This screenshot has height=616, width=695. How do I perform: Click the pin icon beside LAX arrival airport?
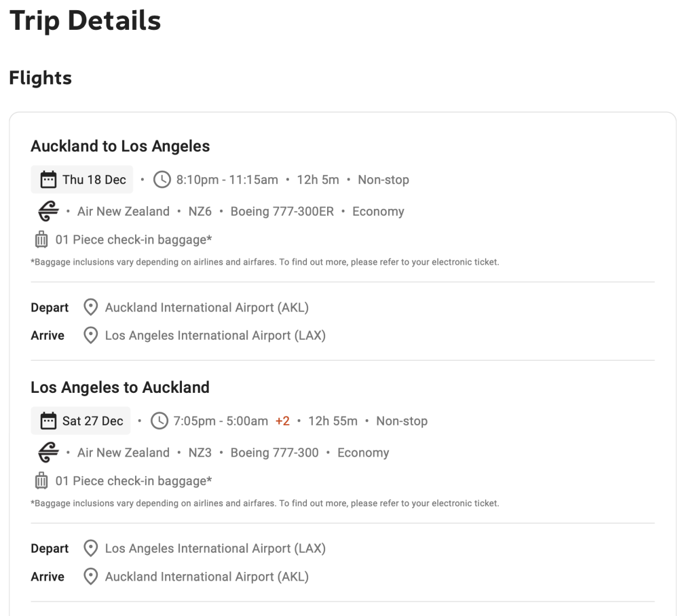[90, 335]
